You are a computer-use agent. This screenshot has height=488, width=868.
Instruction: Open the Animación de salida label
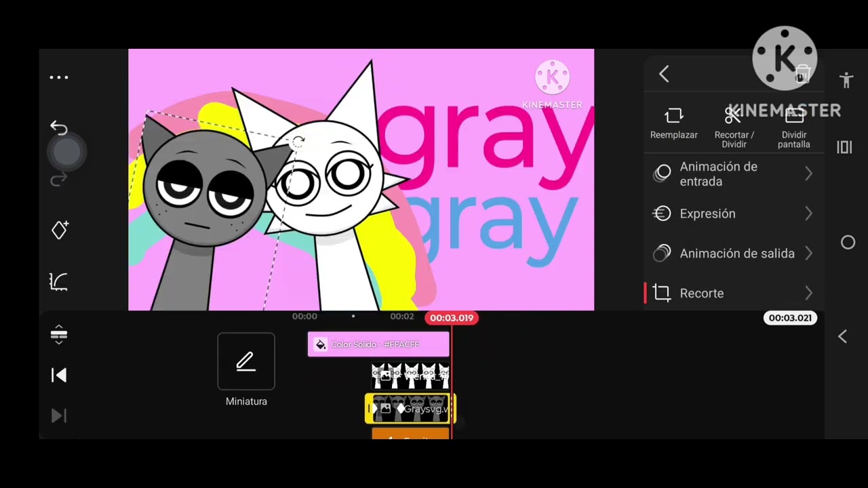click(x=737, y=253)
